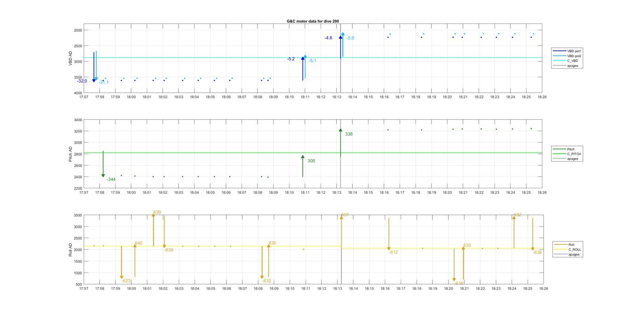The image size is (644, 319).
Task: Click the '-5.2' VBD data label
Action: point(291,59)
